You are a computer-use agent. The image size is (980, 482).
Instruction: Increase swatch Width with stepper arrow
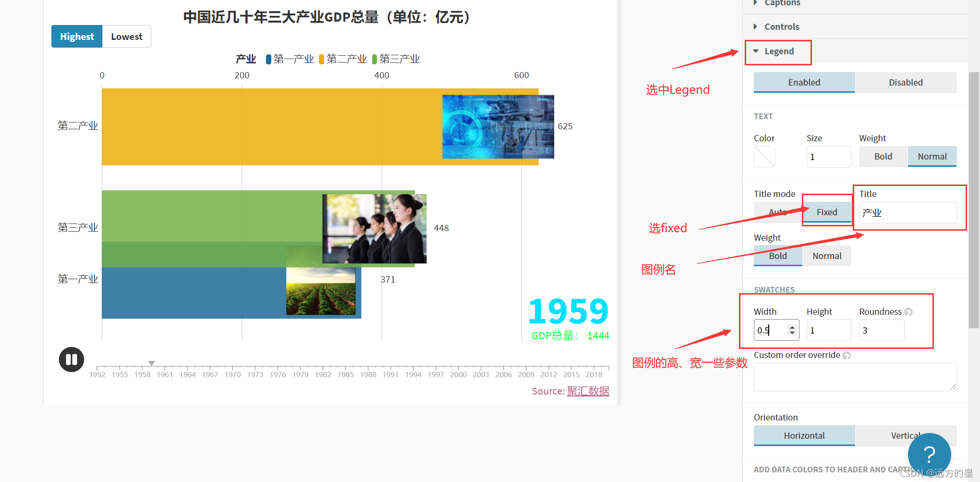tap(792, 327)
